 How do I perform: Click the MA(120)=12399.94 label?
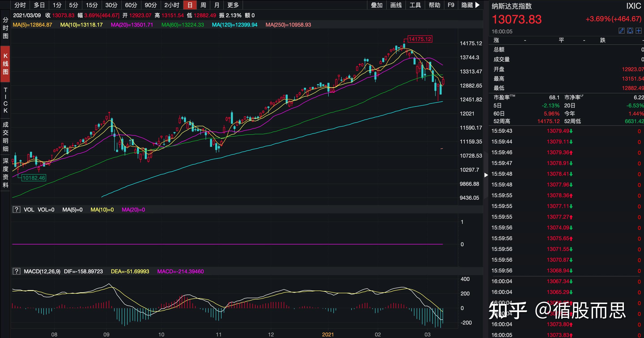pyautogui.click(x=235, y=25)
